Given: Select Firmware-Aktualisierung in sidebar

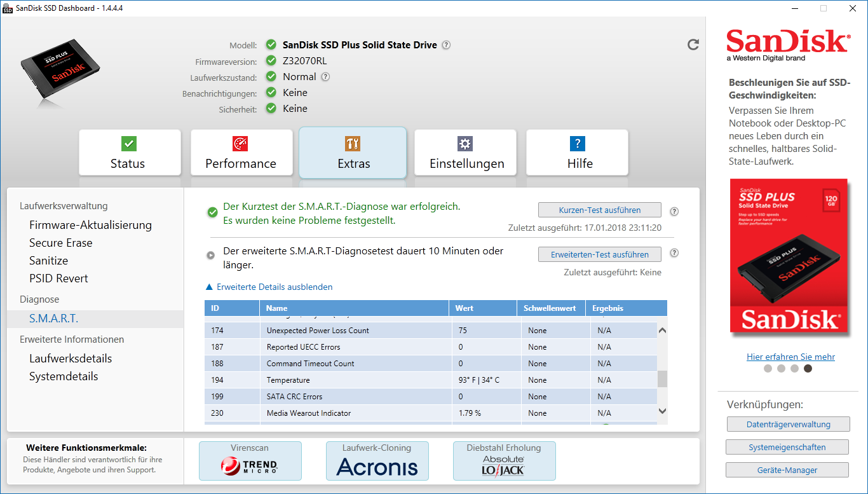Looking at the screenshot, I should coord(90,225).
